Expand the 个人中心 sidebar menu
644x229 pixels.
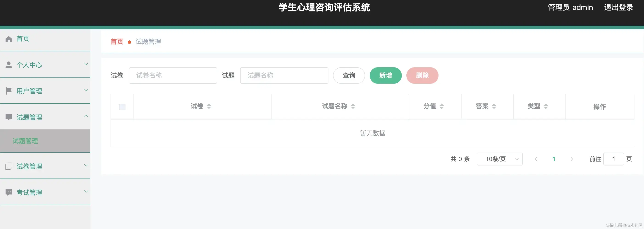86,64
